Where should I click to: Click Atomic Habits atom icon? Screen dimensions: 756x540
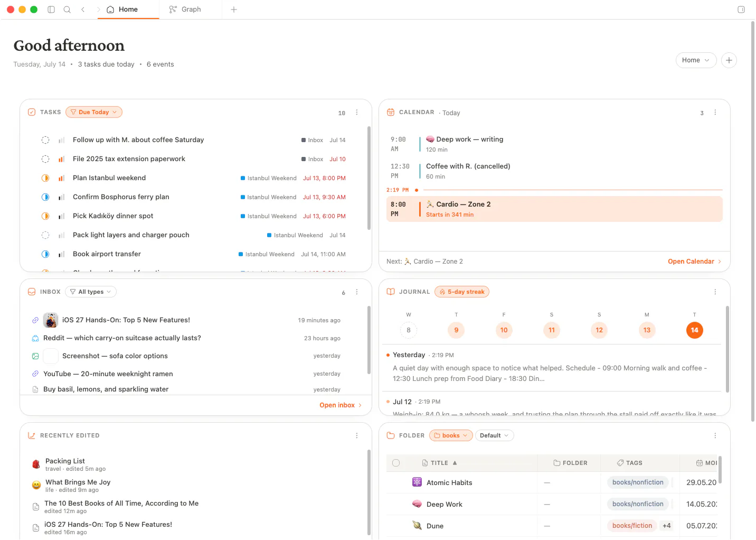point(417,482)
